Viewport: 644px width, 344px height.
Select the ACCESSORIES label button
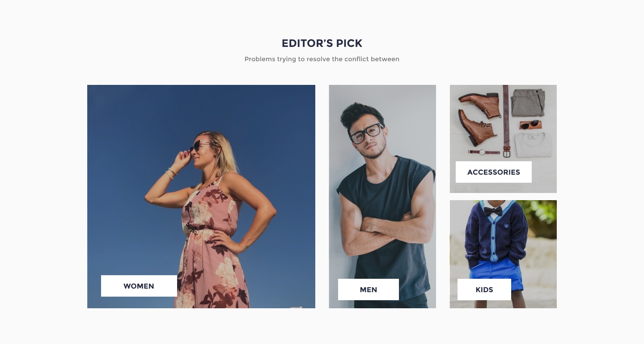point(494,172)
